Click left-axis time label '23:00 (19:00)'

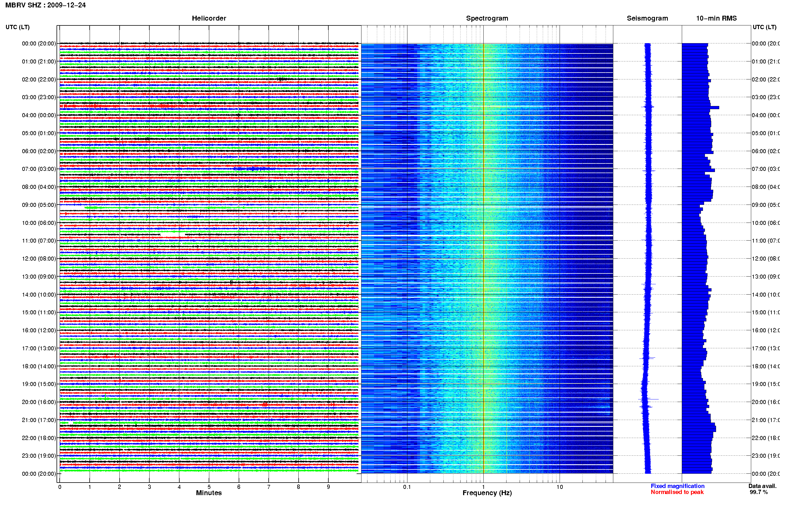click(39, 456)
